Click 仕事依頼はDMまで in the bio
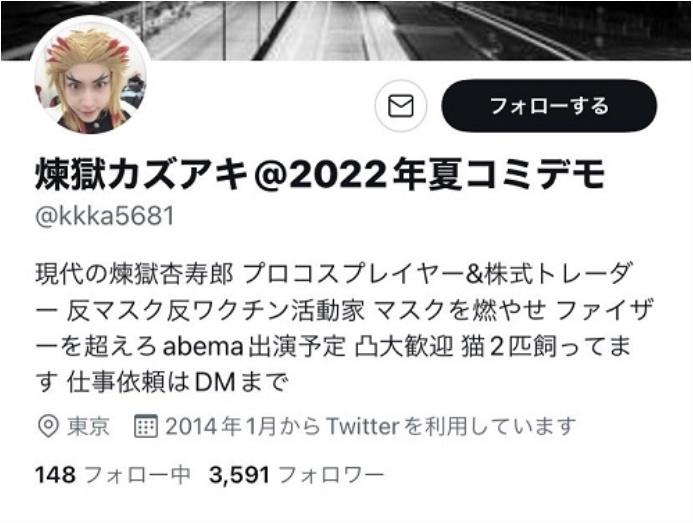The width and height of the screenshot is (693, 523). pos(177,382)
